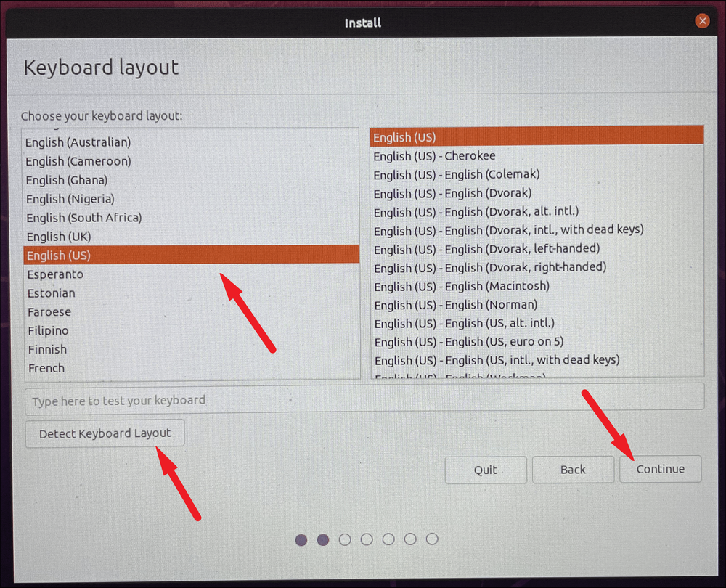726x588 pixels.
Task: Click the Quit button
Action: click(485, 470)
